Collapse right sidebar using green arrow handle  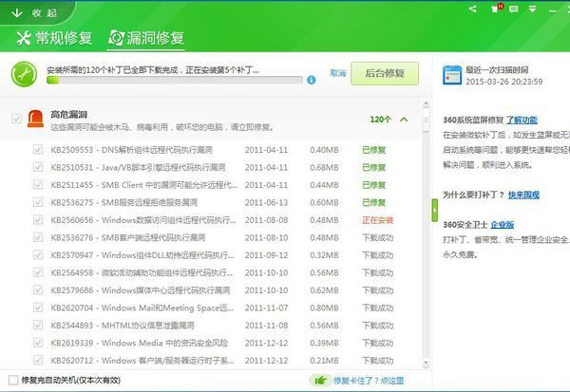click(435, 211)
